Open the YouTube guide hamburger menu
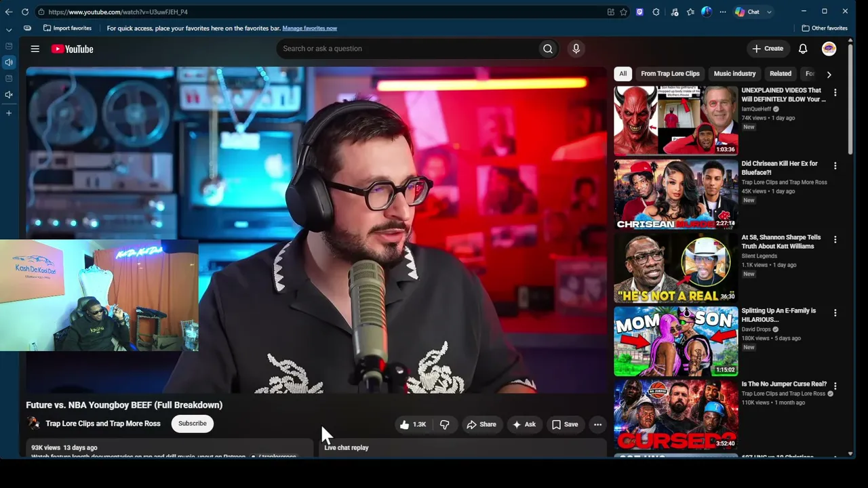The image size is (868, 488). [35, 49]
